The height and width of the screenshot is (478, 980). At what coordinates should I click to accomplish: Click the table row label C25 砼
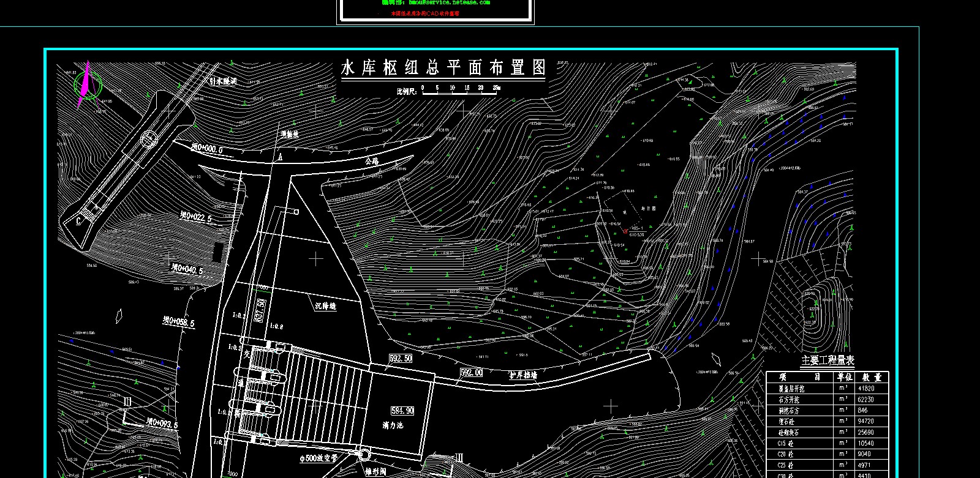[786, 465]
